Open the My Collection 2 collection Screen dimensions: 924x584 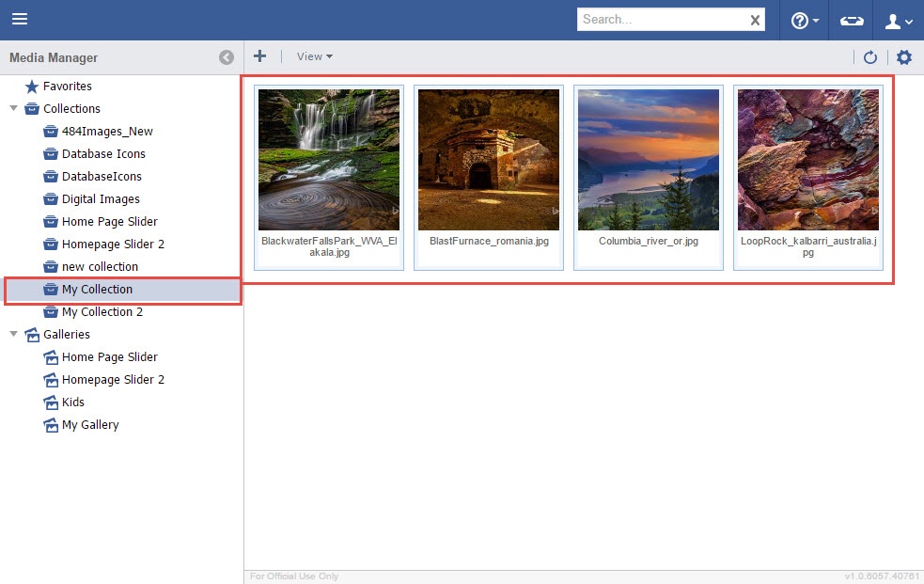coord(102,312)
